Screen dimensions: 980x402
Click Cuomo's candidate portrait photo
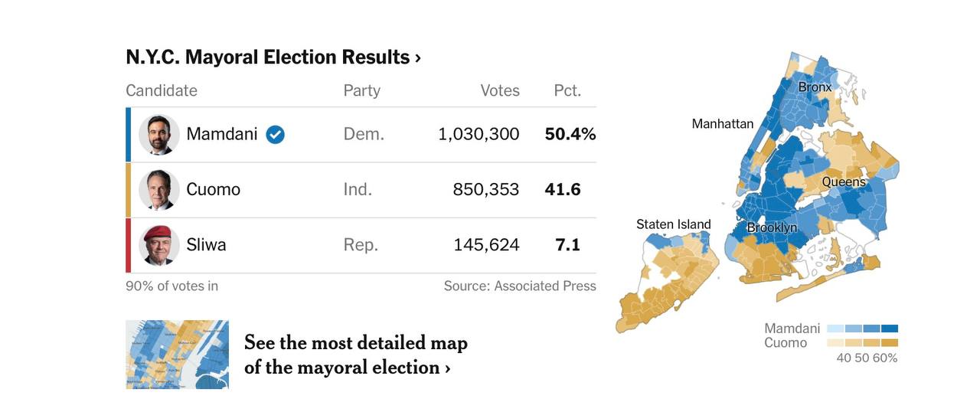coord(159,190)
